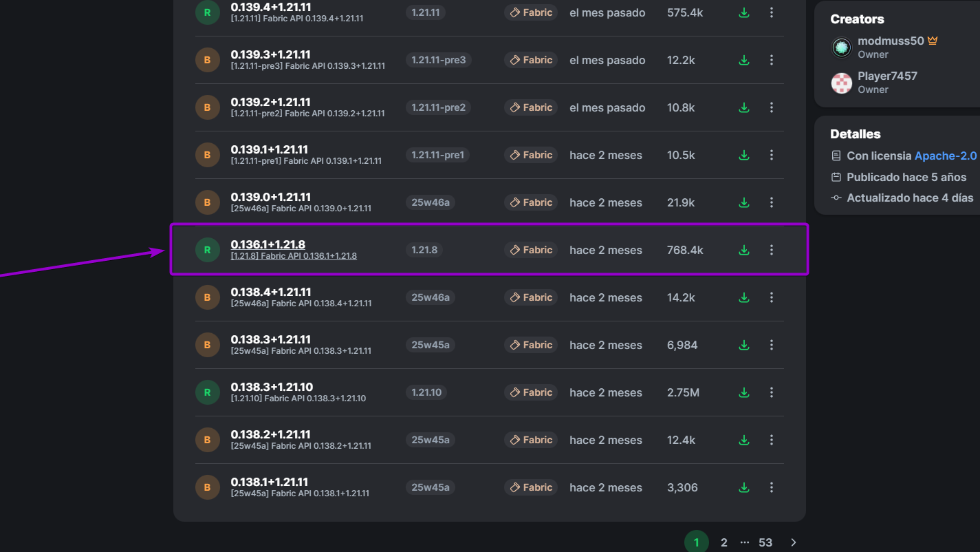Open version 0.138.2+1.21.11 title link
The width and height of the screenshot is (980, 552).
pyautogui.click(x=270, y=434)
